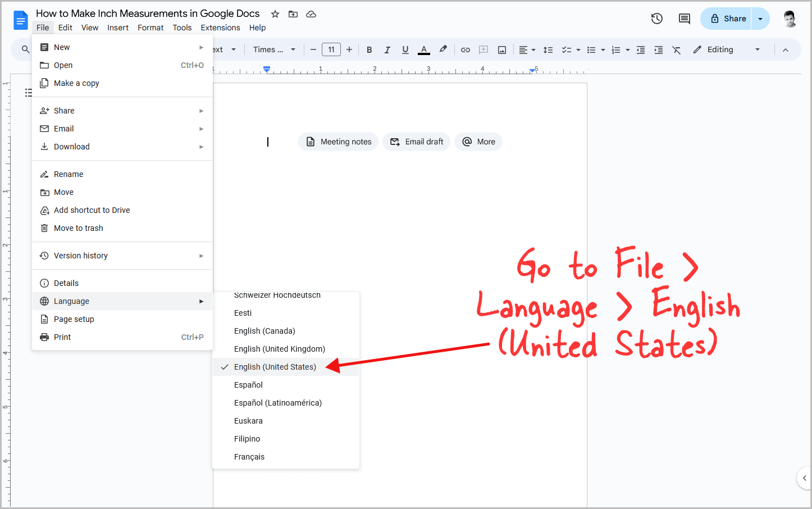Open the View menu

[90, 28]
